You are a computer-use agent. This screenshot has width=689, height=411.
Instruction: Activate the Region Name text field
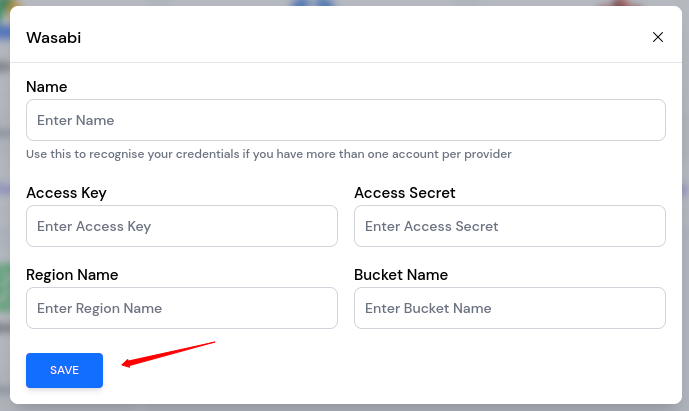pyautogui.click(x=181, y=308)
